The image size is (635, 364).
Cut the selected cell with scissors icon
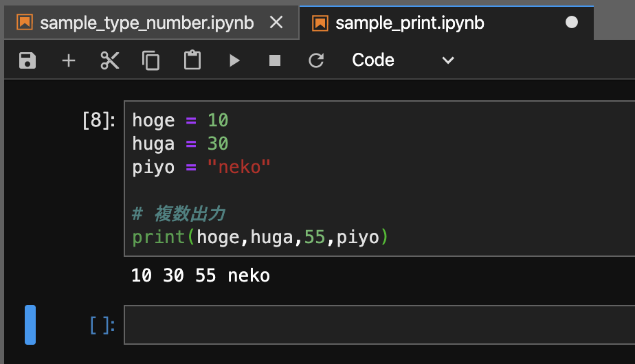[110, 60]
